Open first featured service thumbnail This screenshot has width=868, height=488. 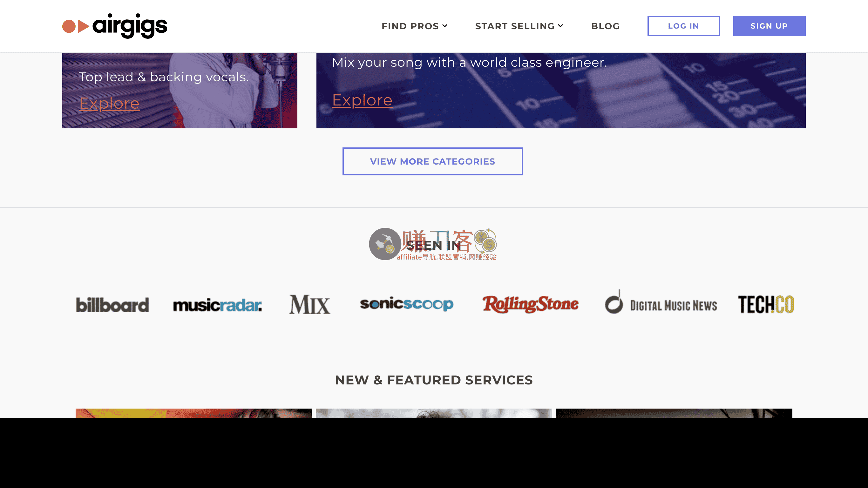193,413
